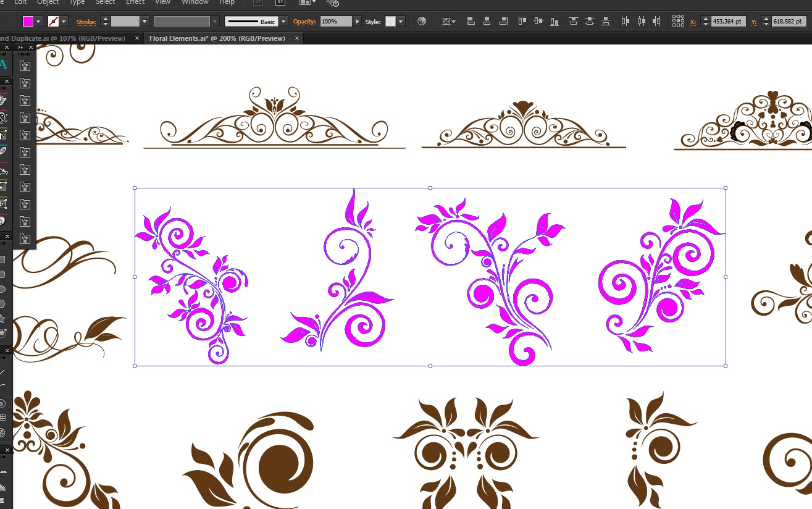Open the fill color dropdown arrow

pyautogui.click(x=39, y=22)
